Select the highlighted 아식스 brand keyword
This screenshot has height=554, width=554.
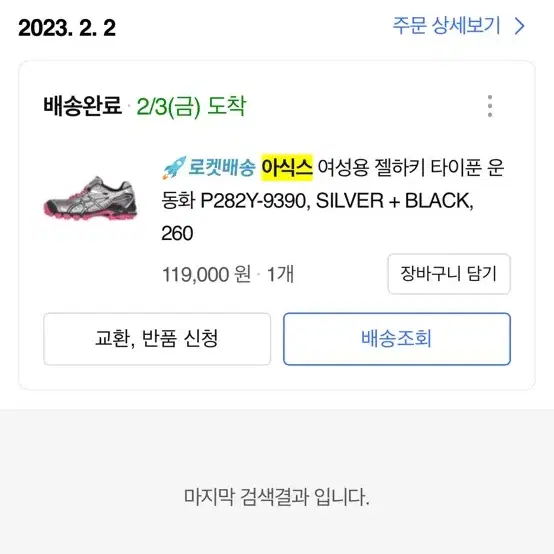click(x=287, y=167)
